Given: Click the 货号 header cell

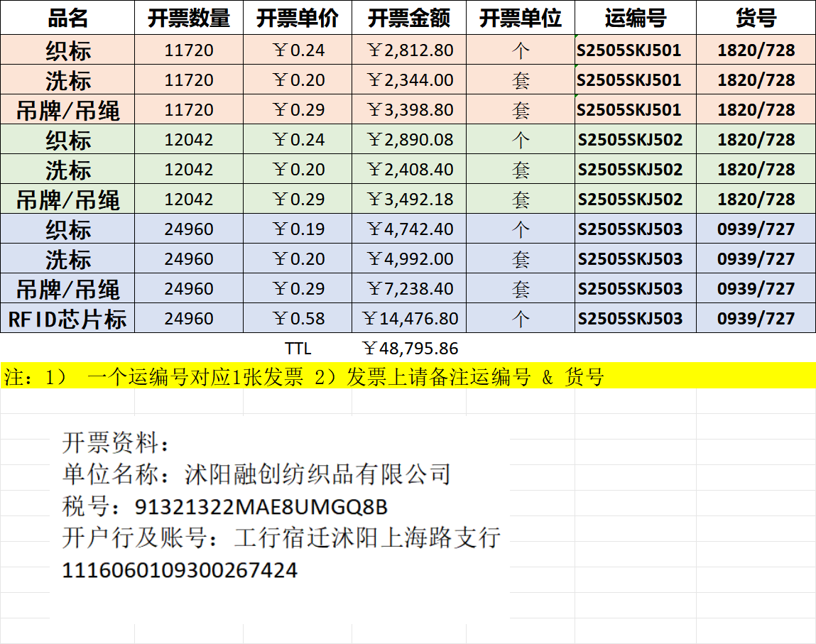Looking at the screenshot, I should 756,18.
